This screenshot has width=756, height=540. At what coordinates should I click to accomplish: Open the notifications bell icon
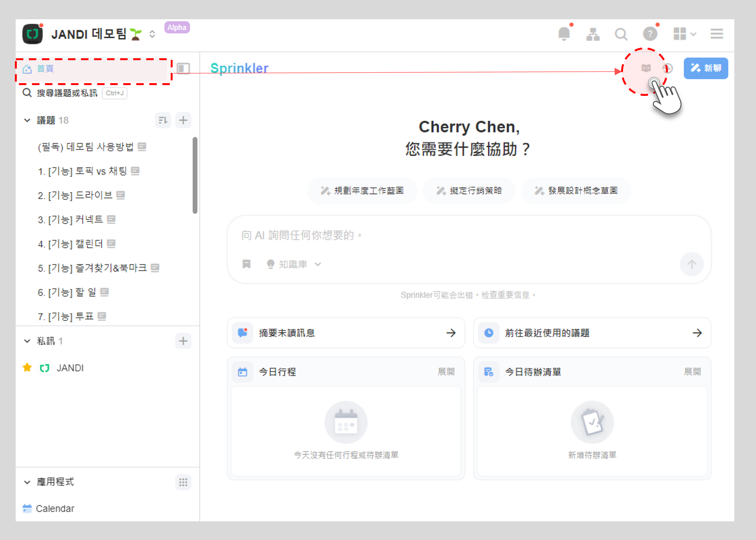click(564, 34)
